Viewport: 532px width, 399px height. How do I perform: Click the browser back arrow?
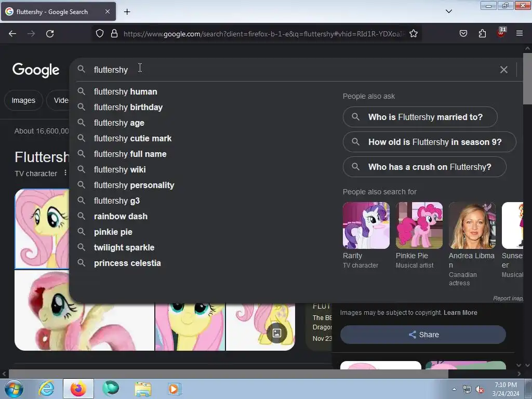click(12, 34)
